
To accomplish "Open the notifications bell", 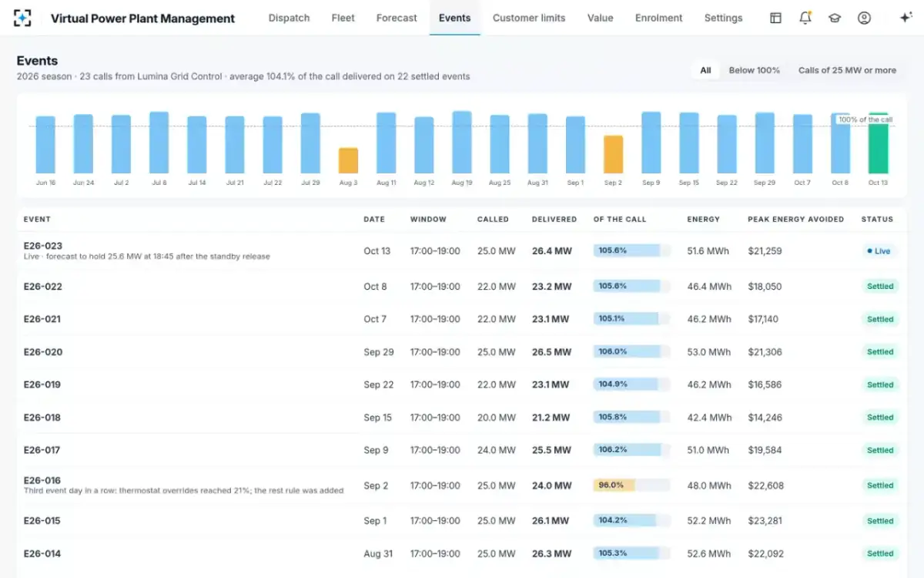I will click(x=805, y=18).
